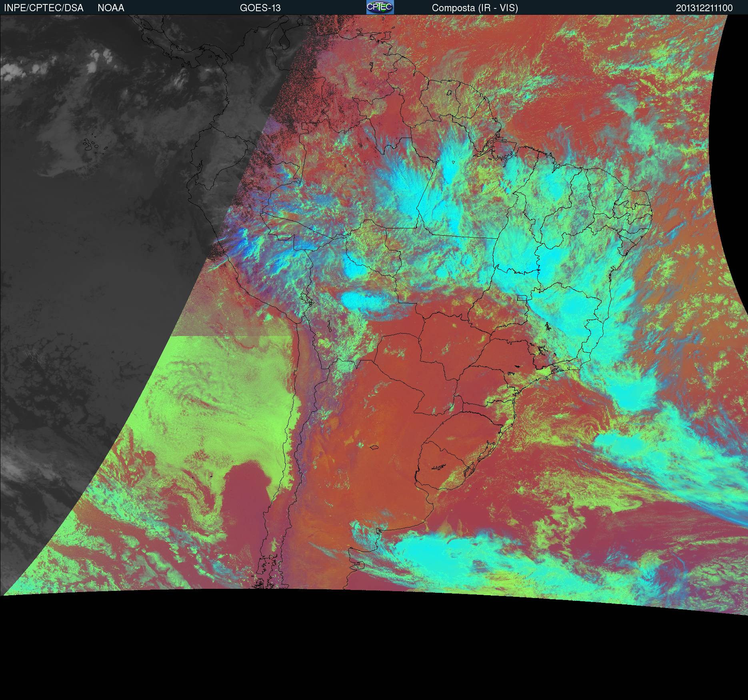Viewport: 748px width, 700px height.
Task: Click the GOES-13 satellite label
Action: point(260,8)
